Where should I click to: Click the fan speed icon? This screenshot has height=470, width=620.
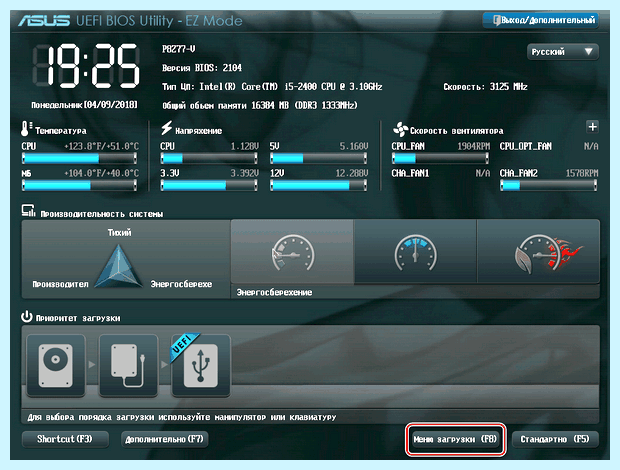pyautogui.click(x=400, y=129)
